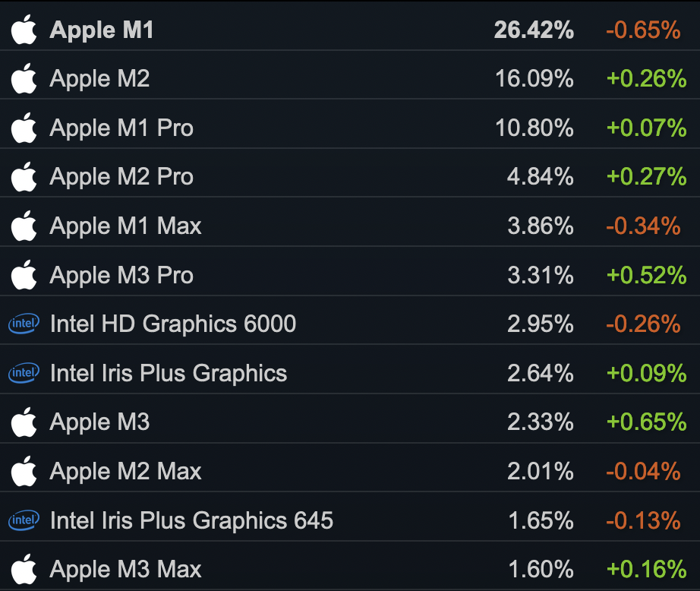The height and width of the screenshot is (591, 700).
Task: Click the Apple logo beside Apple M3 Max
Action: tap(24, 569)
